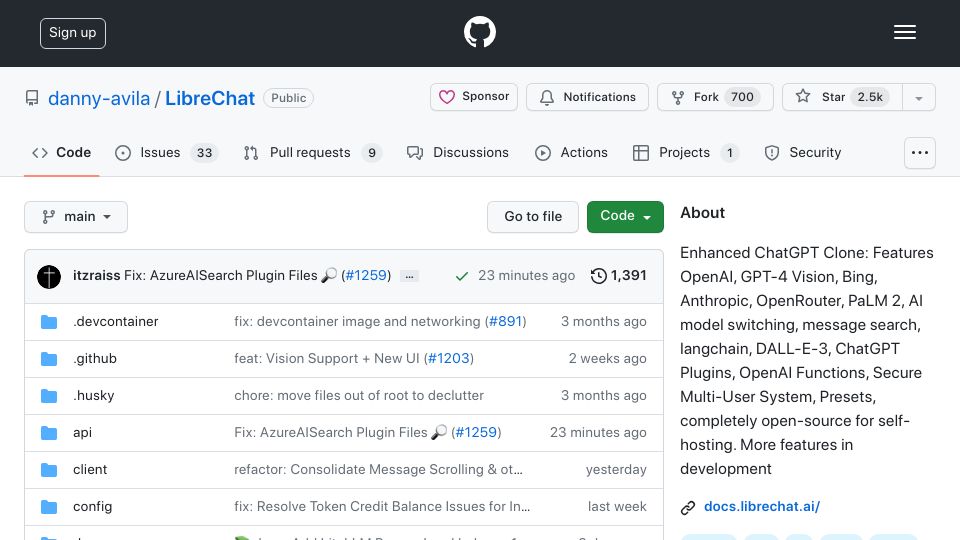Show more repository tabs with ellipsis button
The width and height of the screenshot is (960, 540).
click(x=920, y=152)
